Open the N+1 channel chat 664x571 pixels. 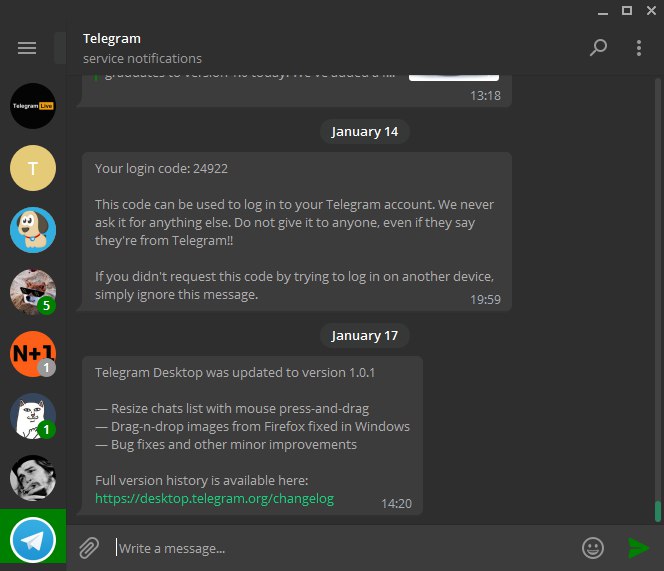(33, 354)
